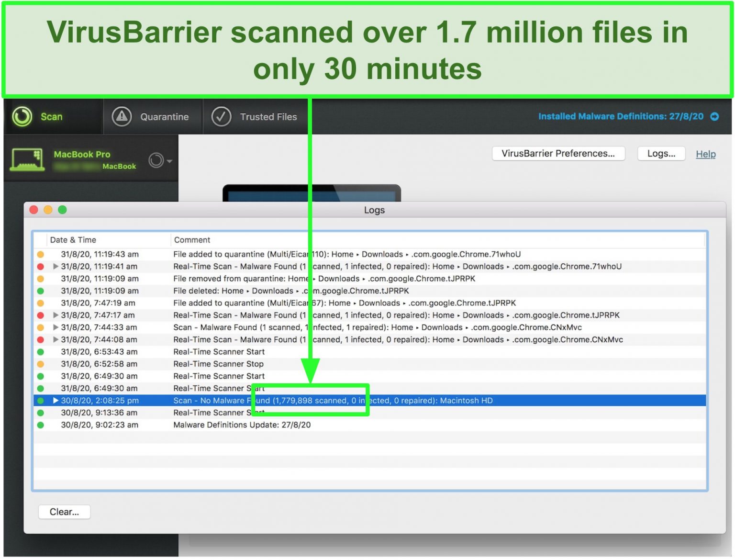Click red status dot for 7:44:08 am
This screenshot has width=735, height=560.
tap(41, 340)
